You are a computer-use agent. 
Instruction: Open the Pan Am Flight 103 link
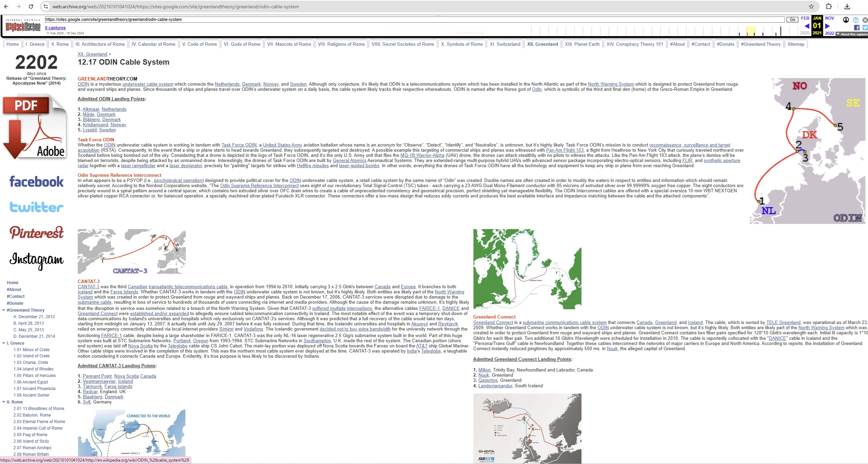point(565,150)
